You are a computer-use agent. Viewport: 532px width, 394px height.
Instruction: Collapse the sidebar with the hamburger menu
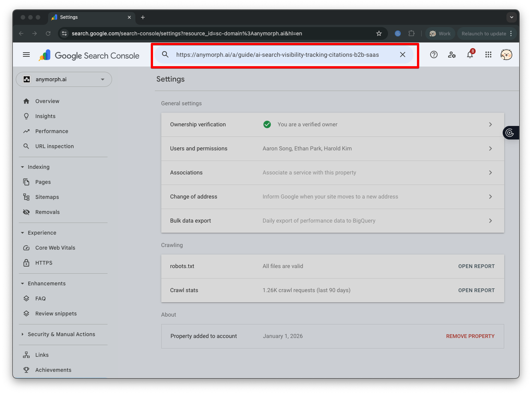[x=26, y=55]
